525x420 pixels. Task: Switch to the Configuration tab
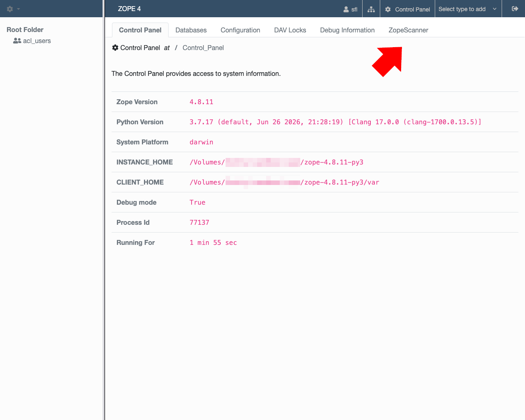click(240, 30)
